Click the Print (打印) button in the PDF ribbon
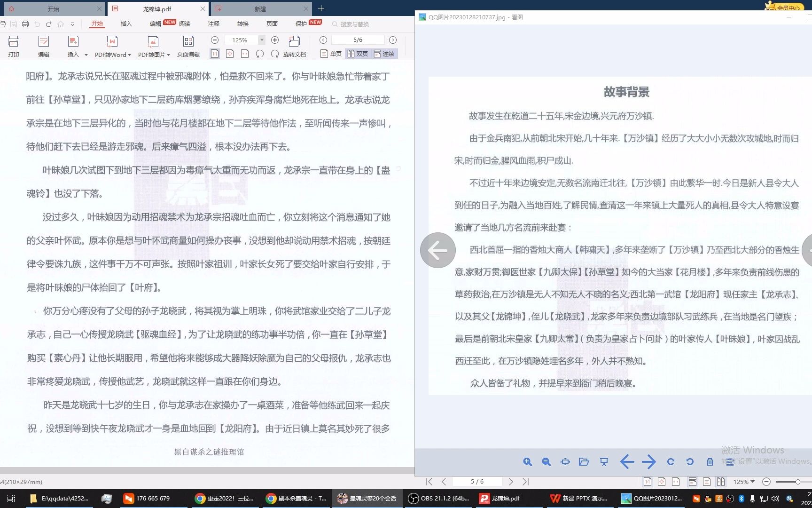 coord(14,46)
